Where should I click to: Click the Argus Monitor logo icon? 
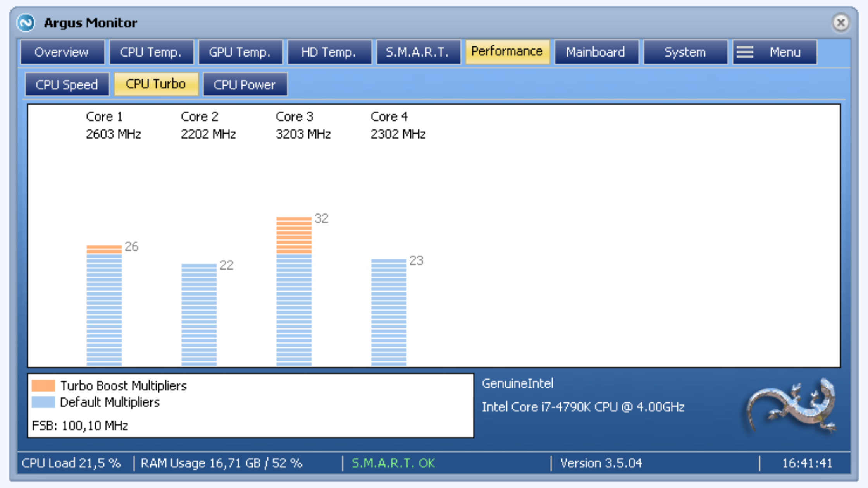tap(26, 23)
